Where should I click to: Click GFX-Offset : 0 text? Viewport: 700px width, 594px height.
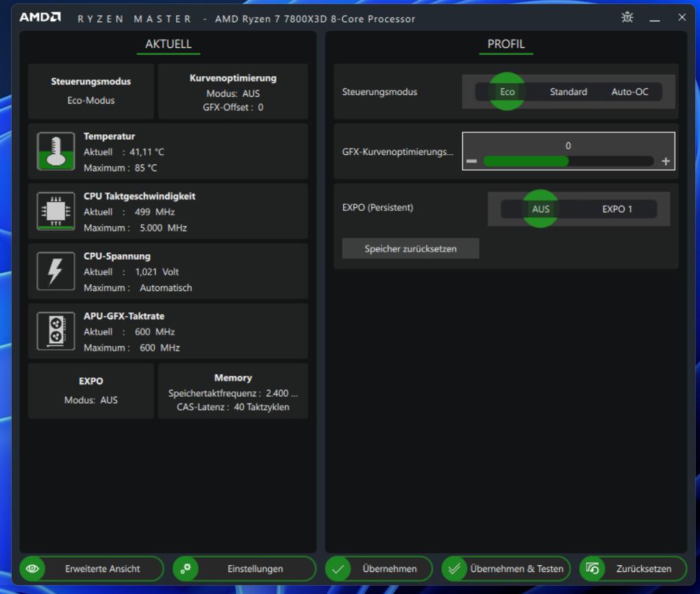coord(233,107)
